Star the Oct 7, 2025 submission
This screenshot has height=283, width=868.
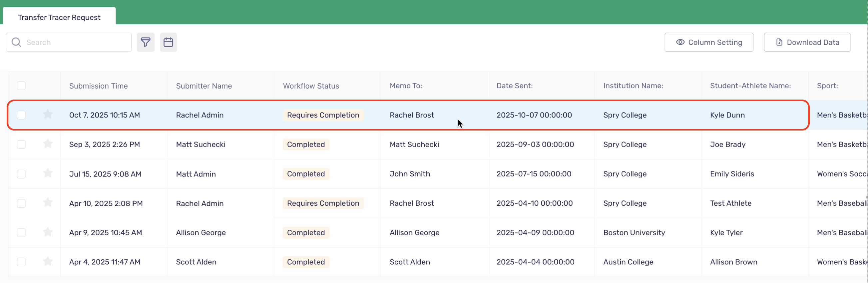click(48, 115)
